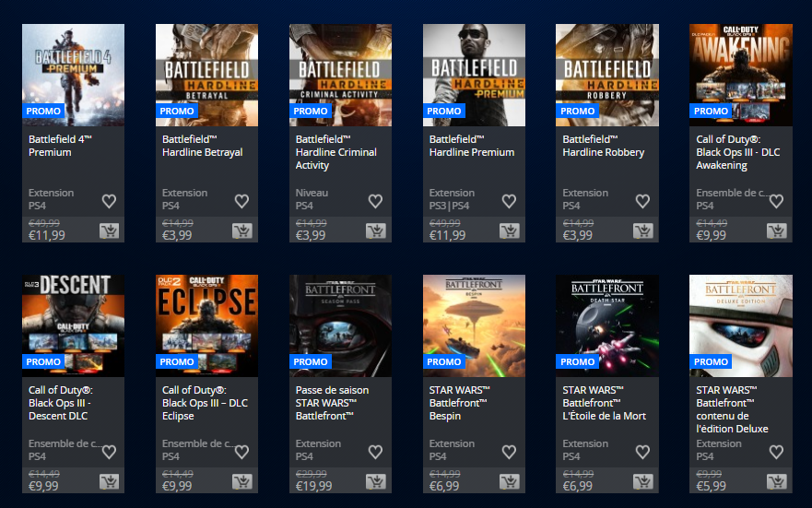812x508 pixels.
Task: Open the Battlefront Death Star cover art
Action: point(607,325)
